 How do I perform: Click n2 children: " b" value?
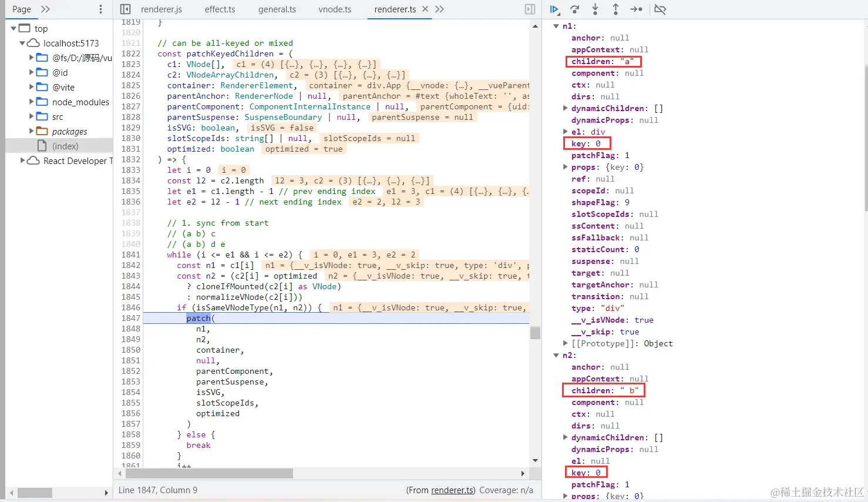630,390
